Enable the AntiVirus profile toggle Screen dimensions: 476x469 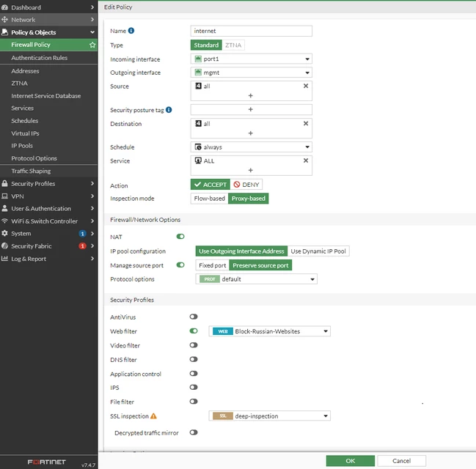click(194, 317)
